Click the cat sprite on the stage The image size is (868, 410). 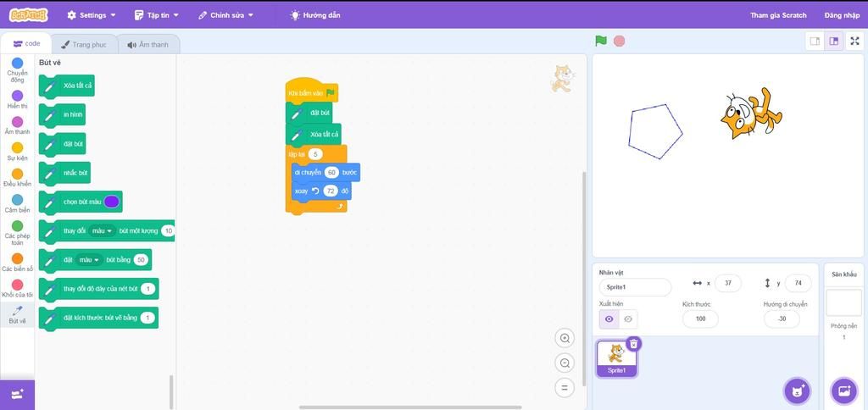pyautogui.click(x=752, y=114)
